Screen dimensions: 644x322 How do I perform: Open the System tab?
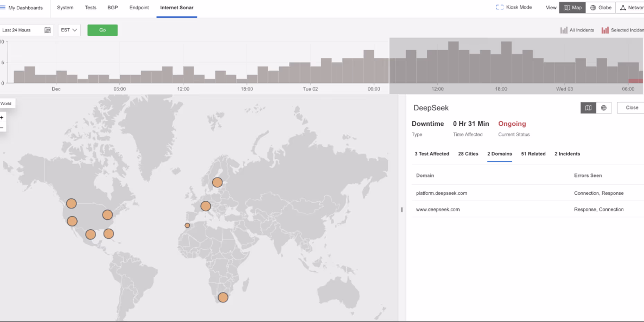(x=65, y=8)
